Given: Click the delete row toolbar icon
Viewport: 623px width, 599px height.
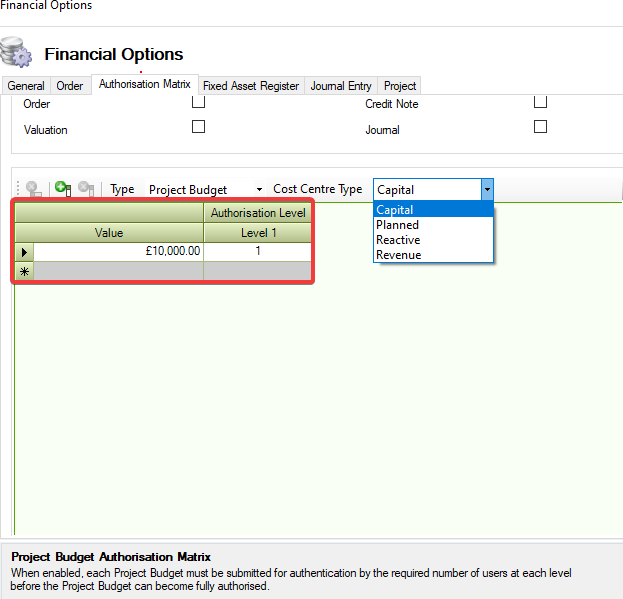Looking at the screenshot, I should click(32, 188).
